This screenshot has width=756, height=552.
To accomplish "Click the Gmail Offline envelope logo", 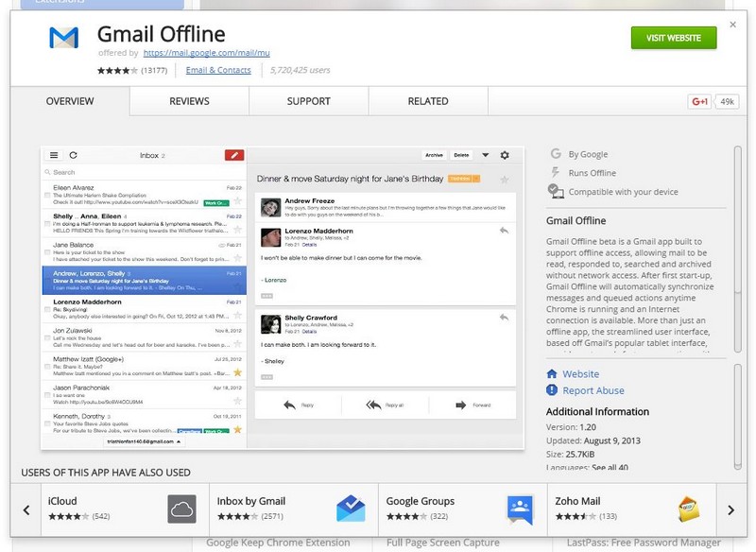I will pyautogui.click(x=63, y=38).
